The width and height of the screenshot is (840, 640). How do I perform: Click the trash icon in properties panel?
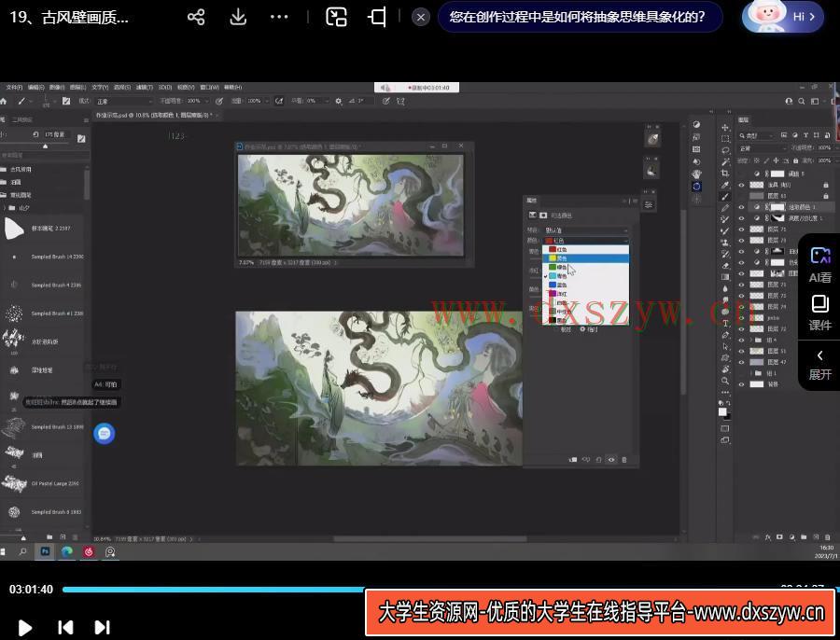tap(624, 460)
